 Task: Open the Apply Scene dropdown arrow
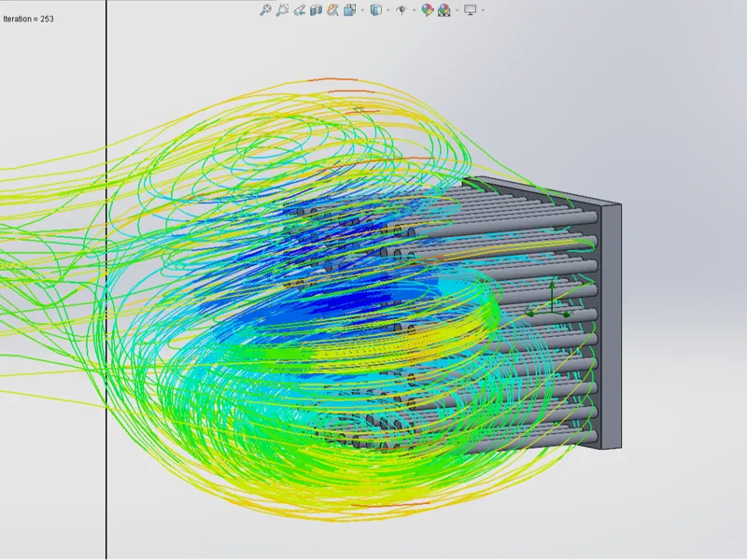(458, 10)
